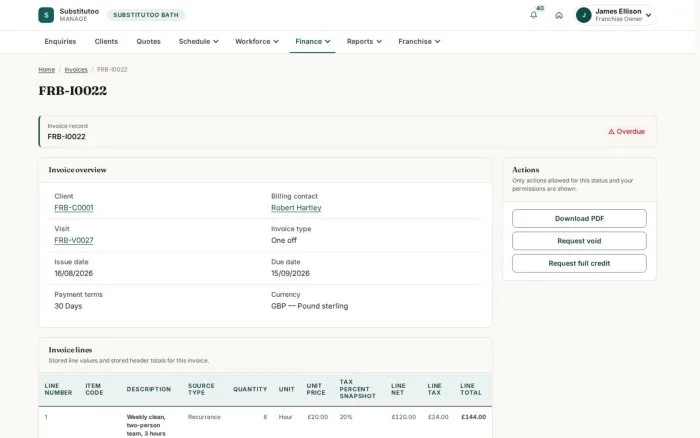Click the '30 Days' payment terms value
This screenshot has width=700, height=438.
click(x=68, y=306)
